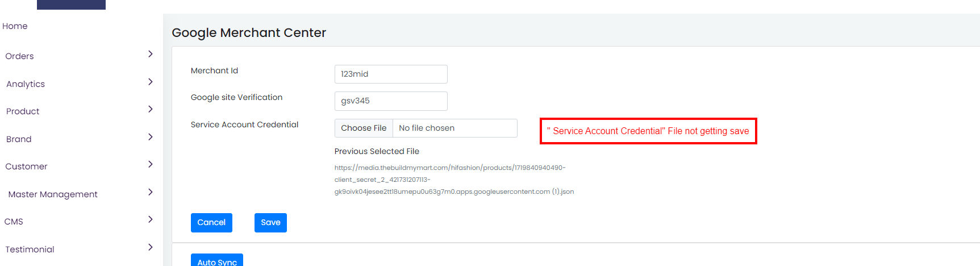Screen dimensions: 980x266
Task: Click the Choose File button
Action: click(x=364, y=128)
